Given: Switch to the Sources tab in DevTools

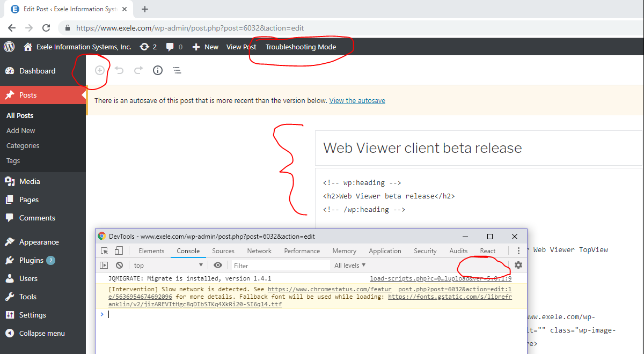Looking at the screenshot, I should pos(223,250).
